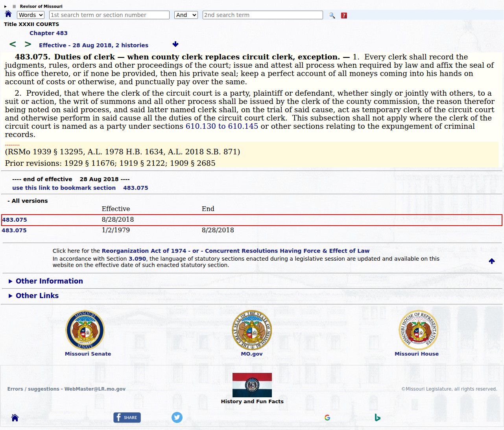Open the And operator dropdown
Screen dimensions: 504x430
click(x=186, y=15)
